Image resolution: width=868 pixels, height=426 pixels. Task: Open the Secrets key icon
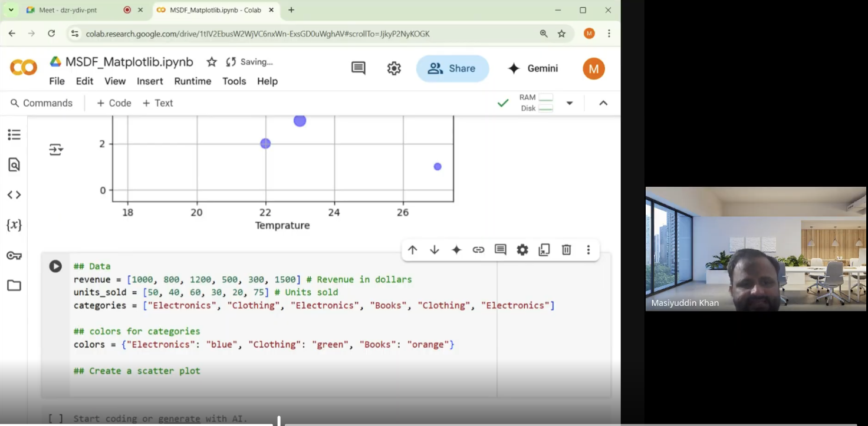tap(14, 256)
